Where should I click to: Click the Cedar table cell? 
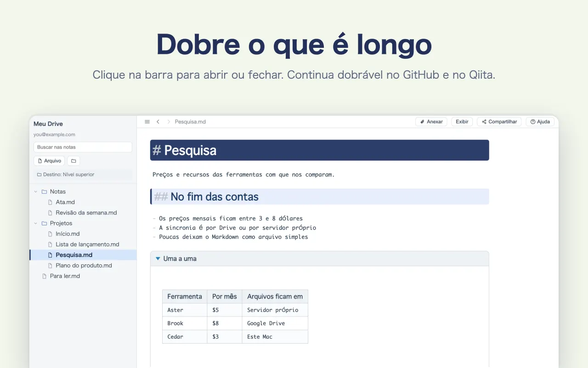tap(185, 337)
